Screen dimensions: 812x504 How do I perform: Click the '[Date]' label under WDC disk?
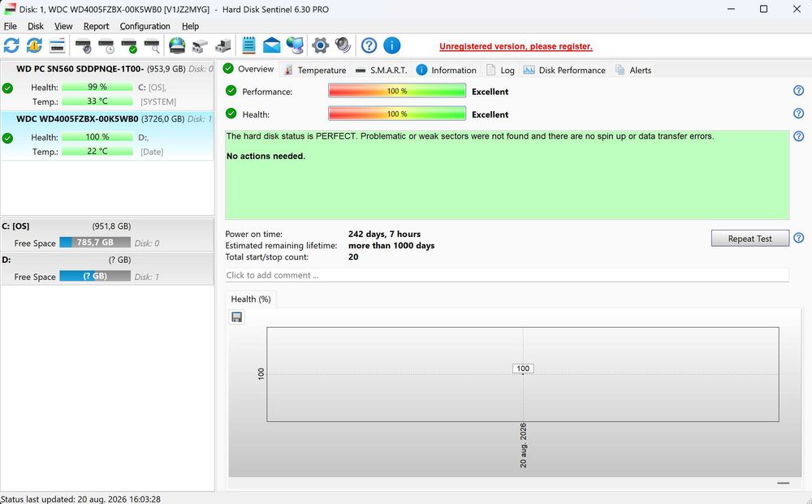coord(152,152)
